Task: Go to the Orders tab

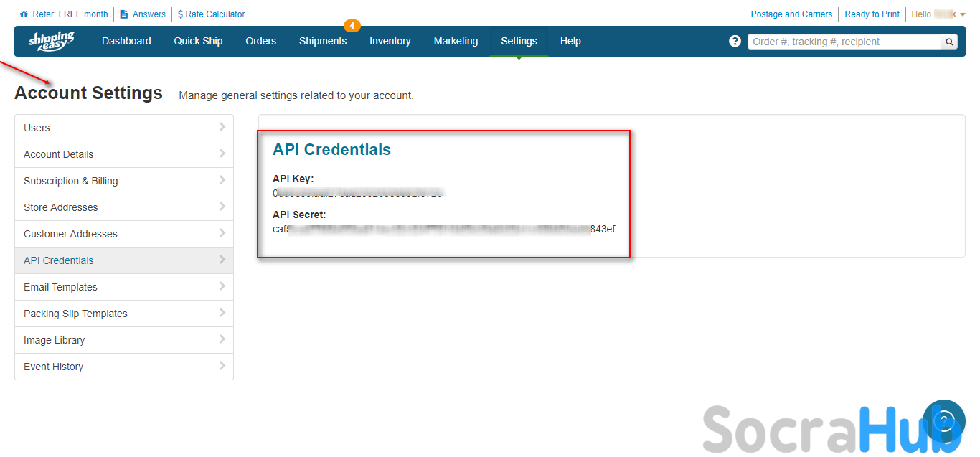Action: 260,41
